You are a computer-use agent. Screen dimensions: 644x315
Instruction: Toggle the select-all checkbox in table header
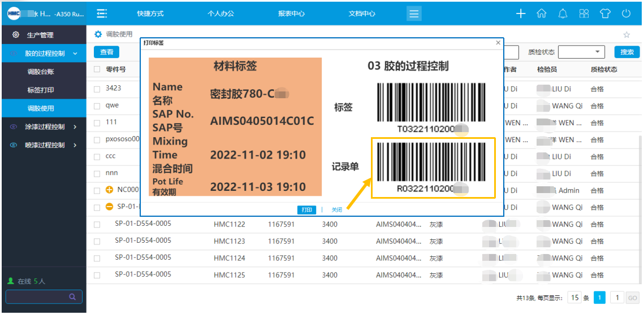97,69
